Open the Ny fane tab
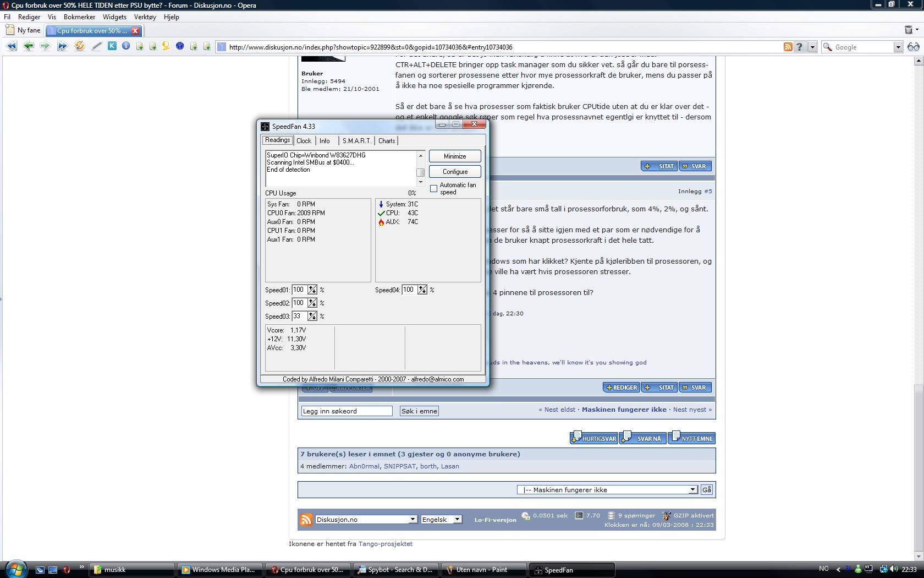Image resolution: width=924 pixels, height=578 pixels. click(23, 30)
